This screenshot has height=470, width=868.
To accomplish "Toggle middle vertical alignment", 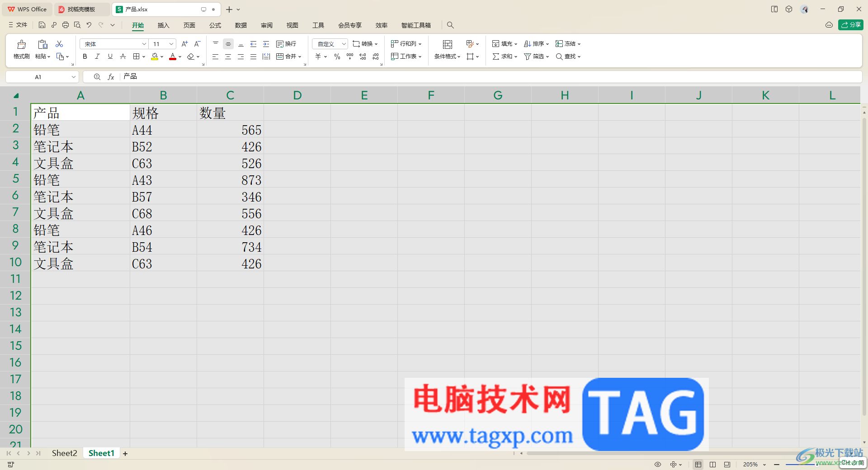I will [x=228, y=44].
